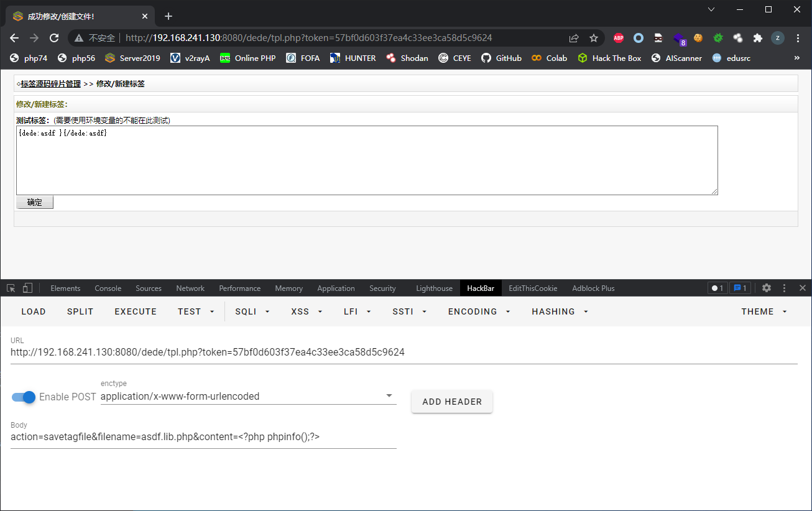Screen dimensions: 812x511
Task: Click the insecure site warning icon
Action: click(x=79, y=38)
